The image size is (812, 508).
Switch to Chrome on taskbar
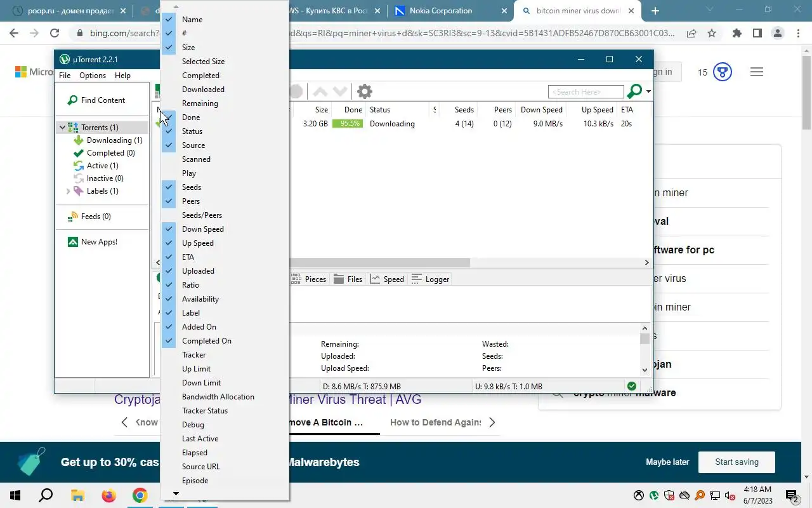click(140, 495)
